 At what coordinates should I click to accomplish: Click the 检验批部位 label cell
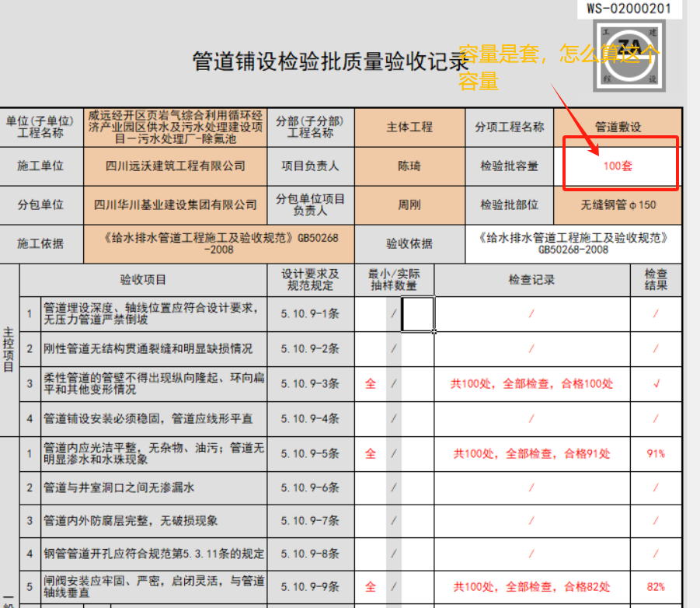pyautogui.click(x=509, y=205)
